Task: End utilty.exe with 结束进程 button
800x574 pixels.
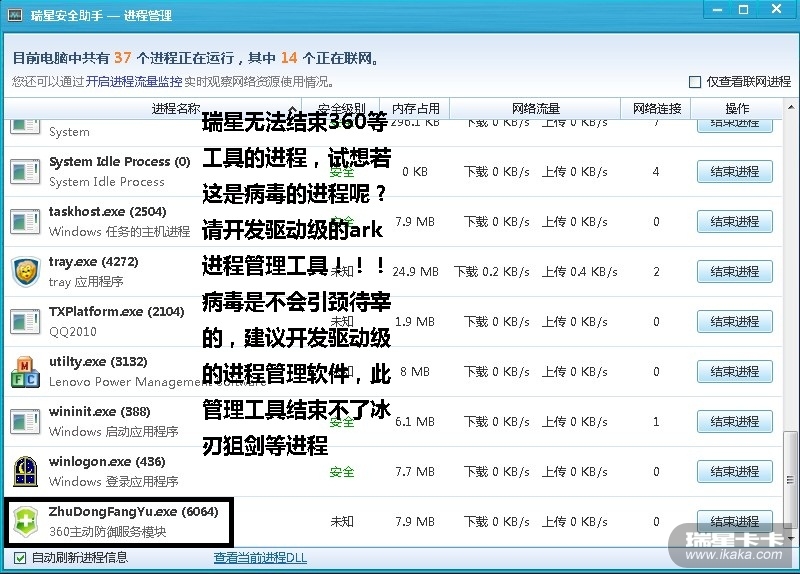Action: click(735, 371)
